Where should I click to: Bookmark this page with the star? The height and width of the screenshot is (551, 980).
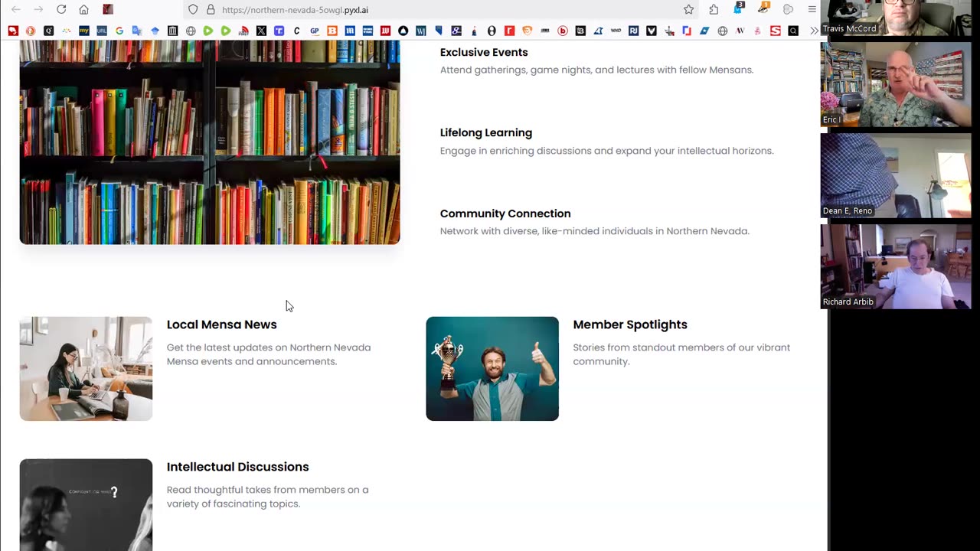689,10
